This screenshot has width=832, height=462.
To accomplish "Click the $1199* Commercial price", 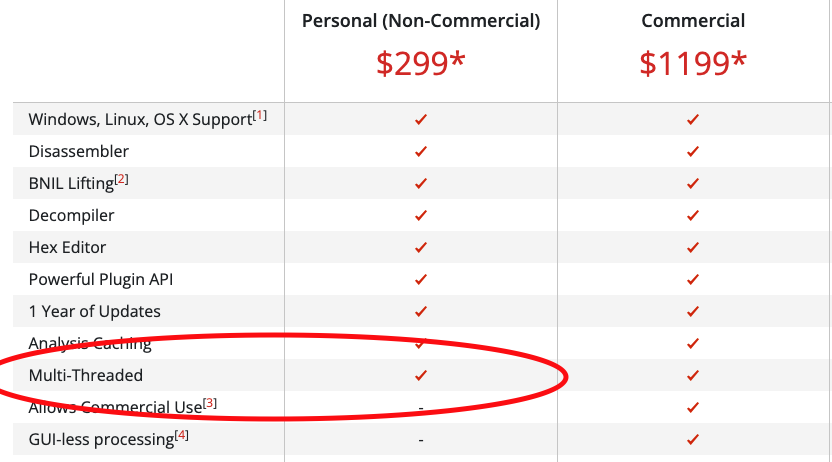I will 692,63.
